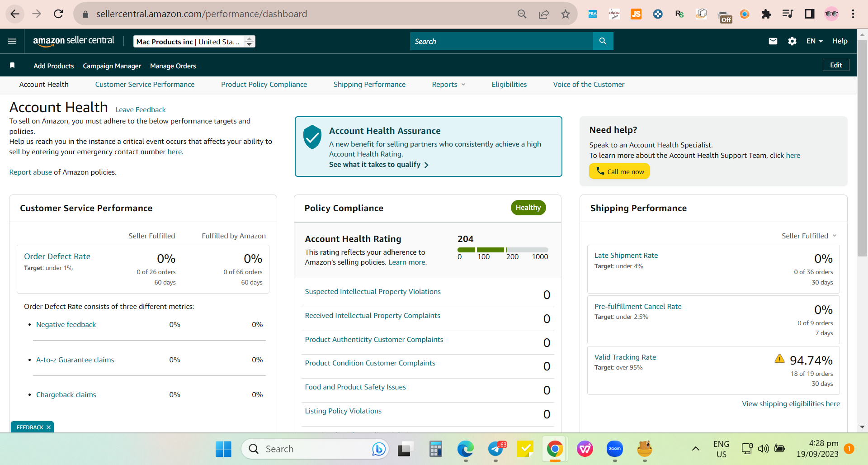Focus the Seller Central search field
The image size is (868, 465).
(x=501, y=41)
